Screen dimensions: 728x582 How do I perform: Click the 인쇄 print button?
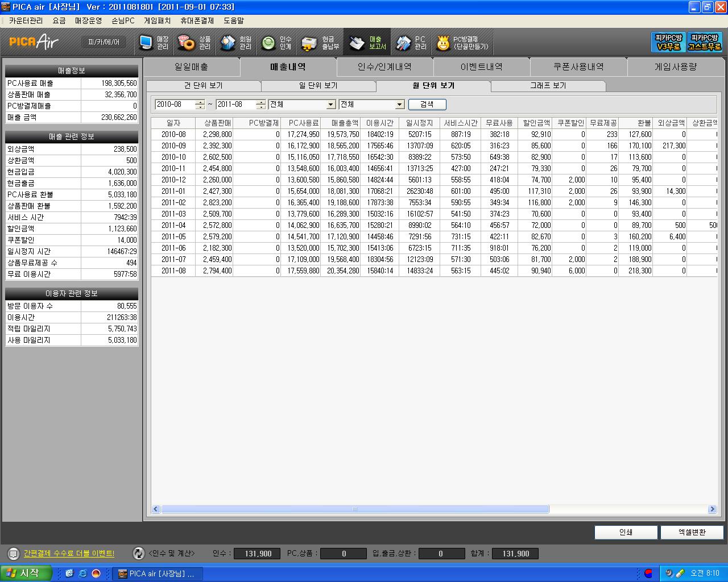coord(626,533)
